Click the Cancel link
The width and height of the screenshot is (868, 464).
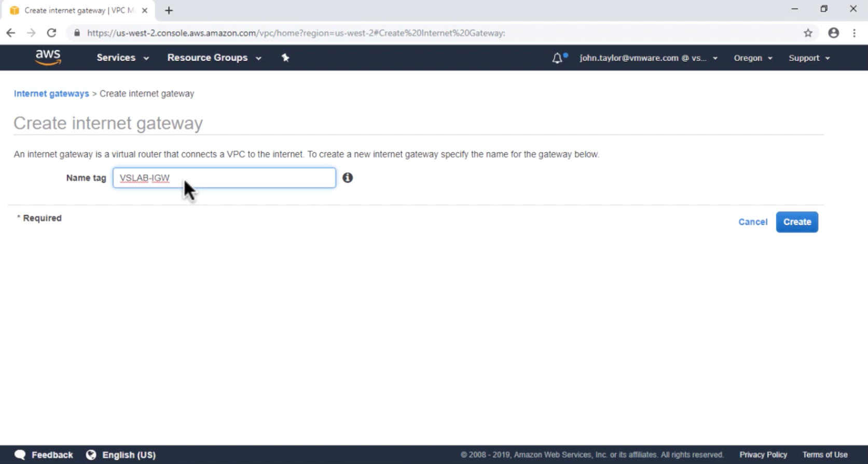pyautogui.click(x=753, y=222)
